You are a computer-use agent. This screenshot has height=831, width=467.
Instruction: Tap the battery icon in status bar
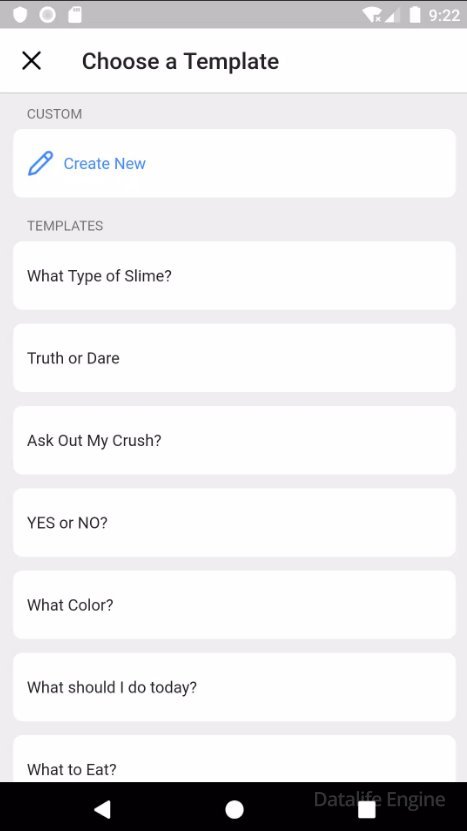pyautogui.click(x=415, y=15)
